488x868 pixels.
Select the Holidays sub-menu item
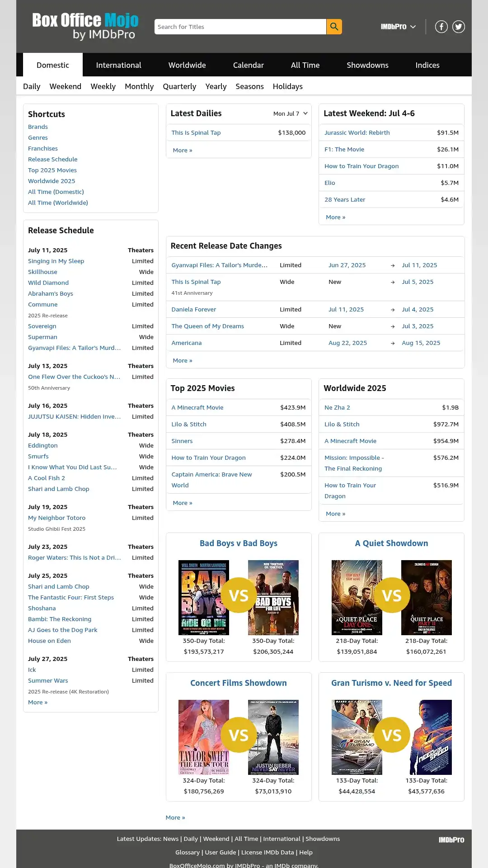pos(288,86)
